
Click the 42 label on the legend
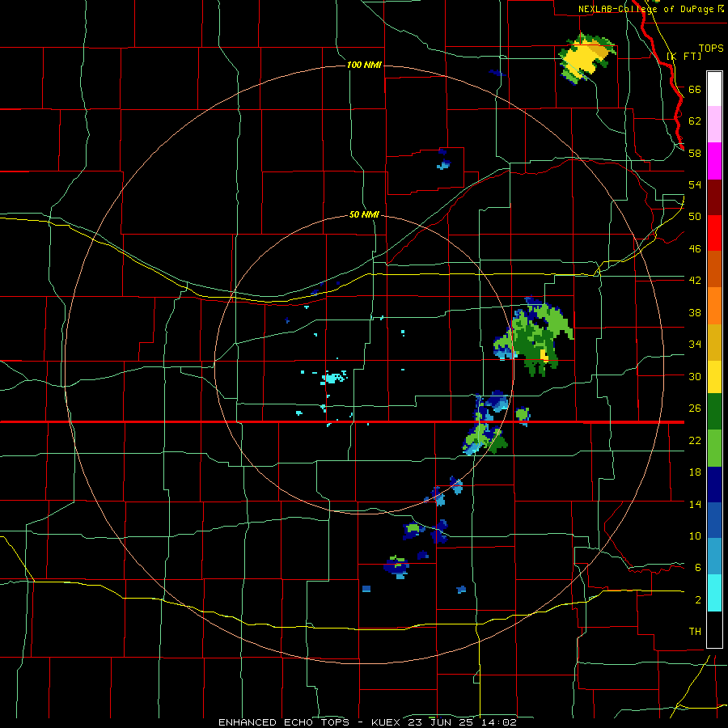pyautogui.click(x=695, y=280)
